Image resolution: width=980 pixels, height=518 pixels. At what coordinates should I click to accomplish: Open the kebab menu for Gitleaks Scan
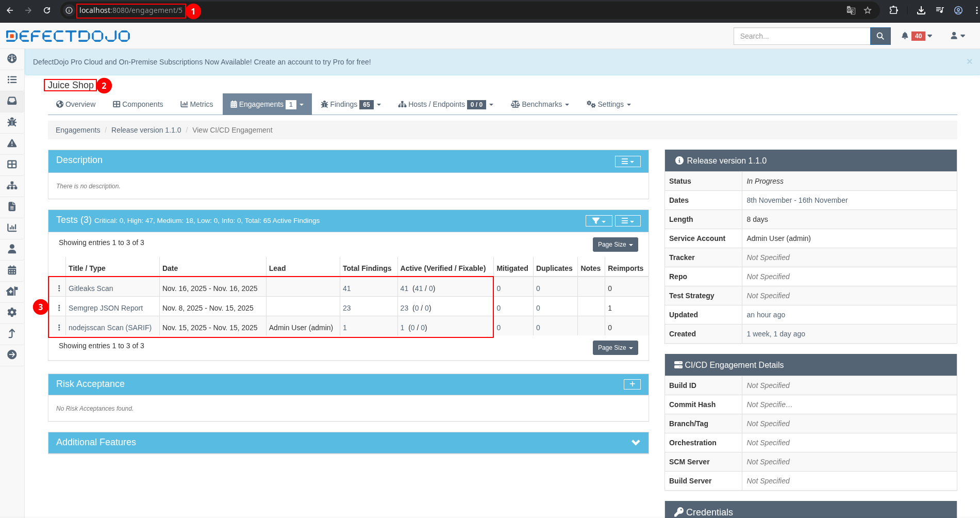click(59, 288)
